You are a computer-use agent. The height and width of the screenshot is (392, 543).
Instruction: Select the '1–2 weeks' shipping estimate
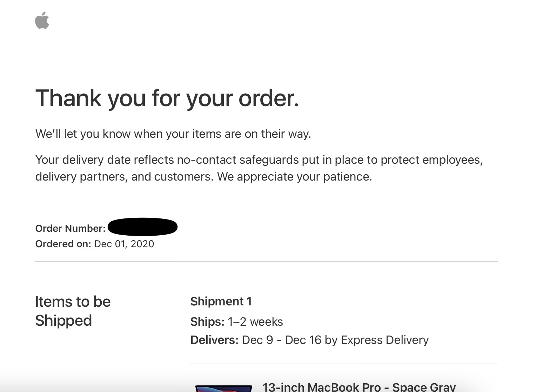click(255, 322)
